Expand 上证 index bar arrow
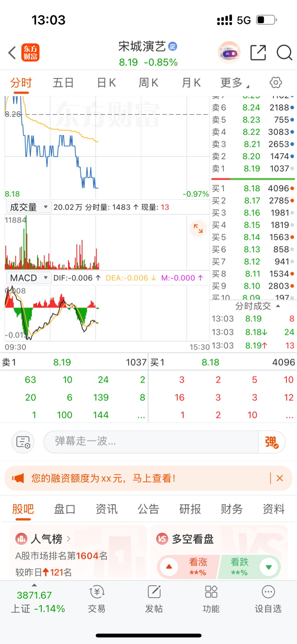 click(34, 585)
